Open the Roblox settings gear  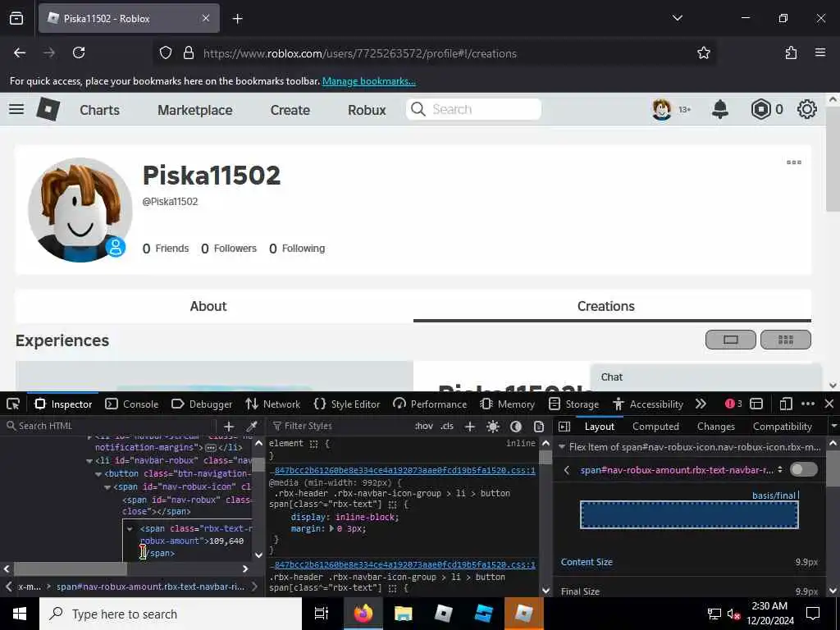(807, 109)
